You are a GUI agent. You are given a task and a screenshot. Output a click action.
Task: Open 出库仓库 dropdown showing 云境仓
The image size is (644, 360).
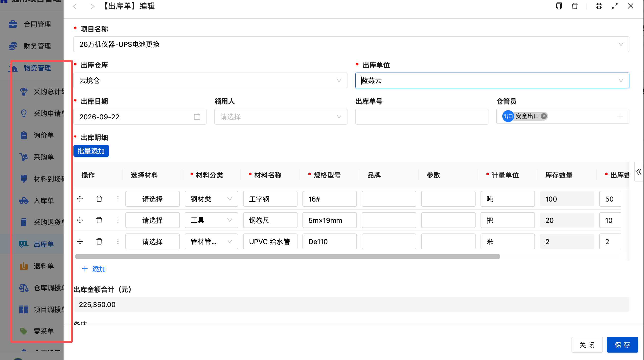coord(210,81)
